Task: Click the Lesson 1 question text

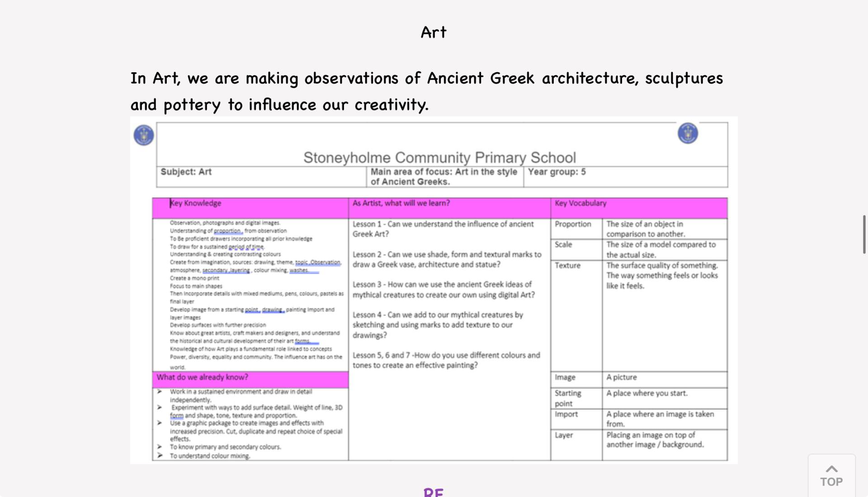Action: [x=443, y=229]
